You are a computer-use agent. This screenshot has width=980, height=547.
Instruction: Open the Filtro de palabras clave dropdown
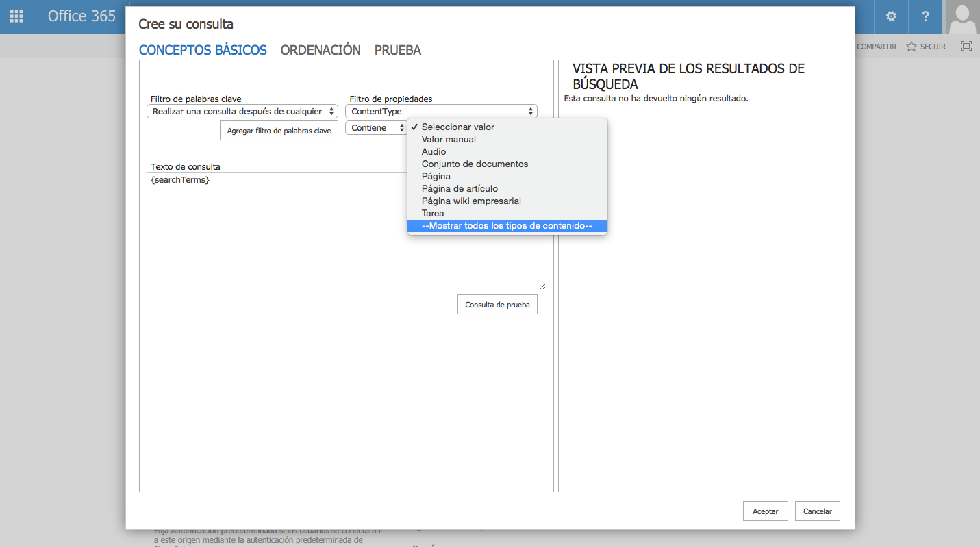coord(242,111)
